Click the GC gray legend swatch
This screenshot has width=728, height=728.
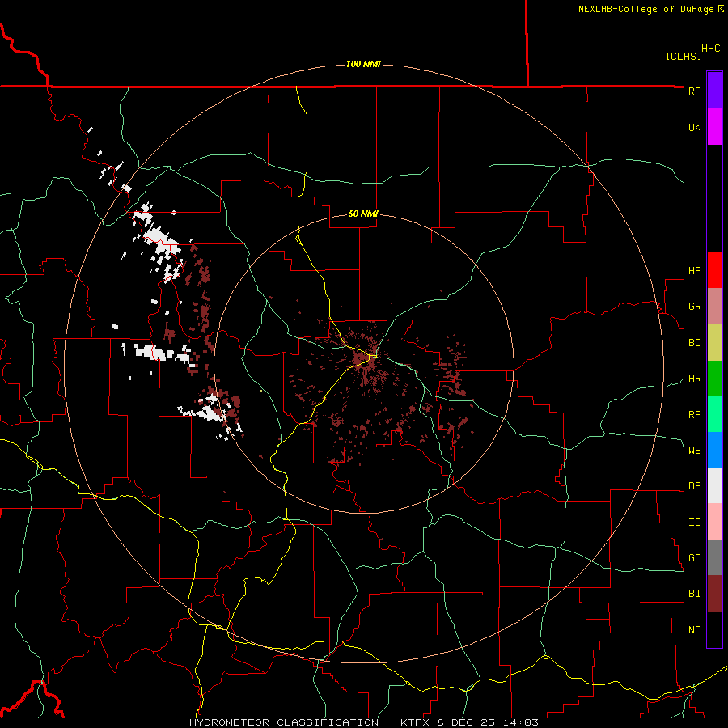point(714,557)
